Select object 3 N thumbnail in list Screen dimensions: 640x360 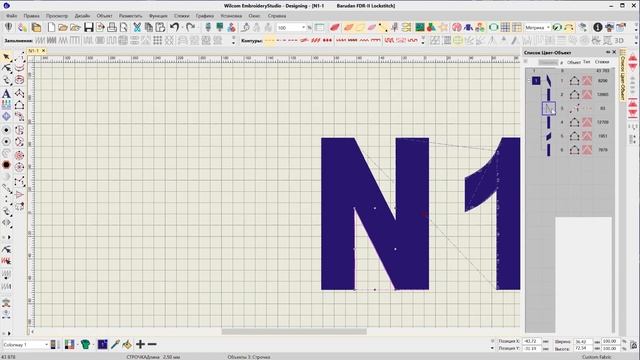[549, 109]
